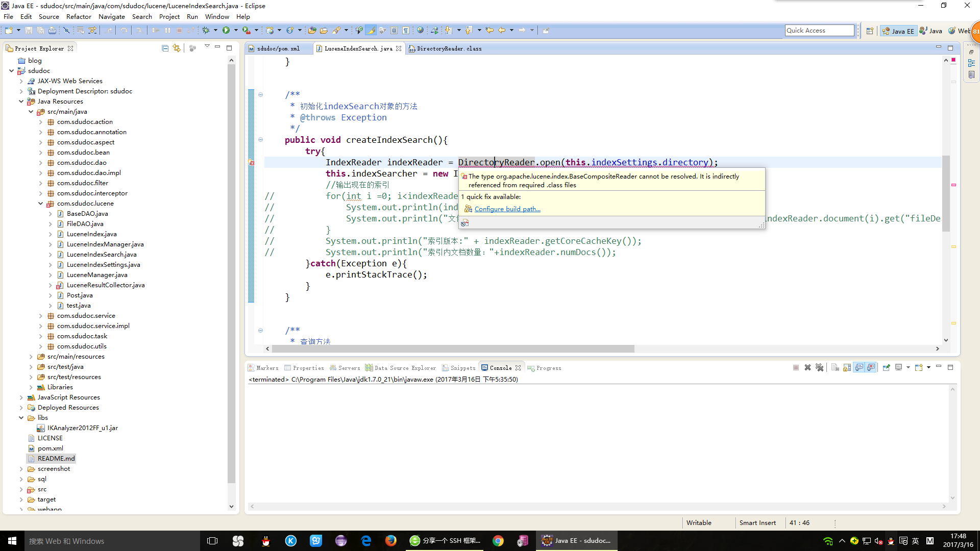Screen dimensions: 980x551
Task: Collapse the com.sdudoc.lucene package
Action: pos(41,204)
